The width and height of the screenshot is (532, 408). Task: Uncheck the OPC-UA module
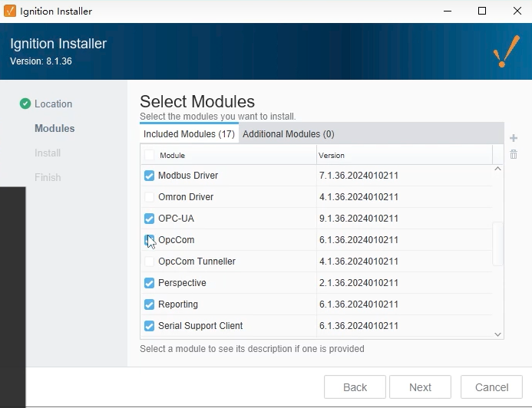point(149,219)
